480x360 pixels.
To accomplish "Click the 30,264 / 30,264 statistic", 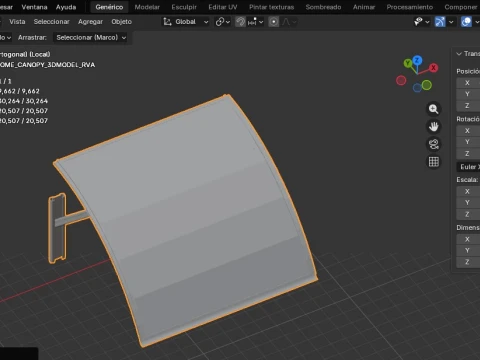I will point(24,101).
